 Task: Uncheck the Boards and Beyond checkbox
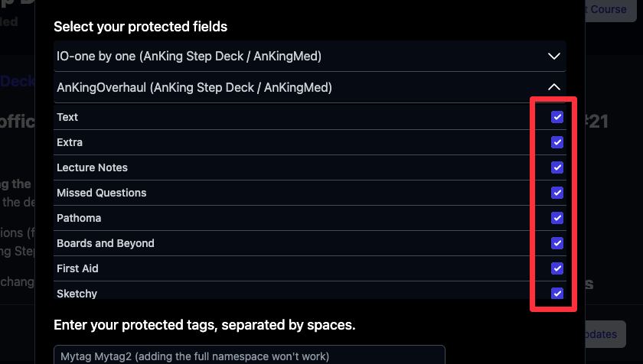557,243
